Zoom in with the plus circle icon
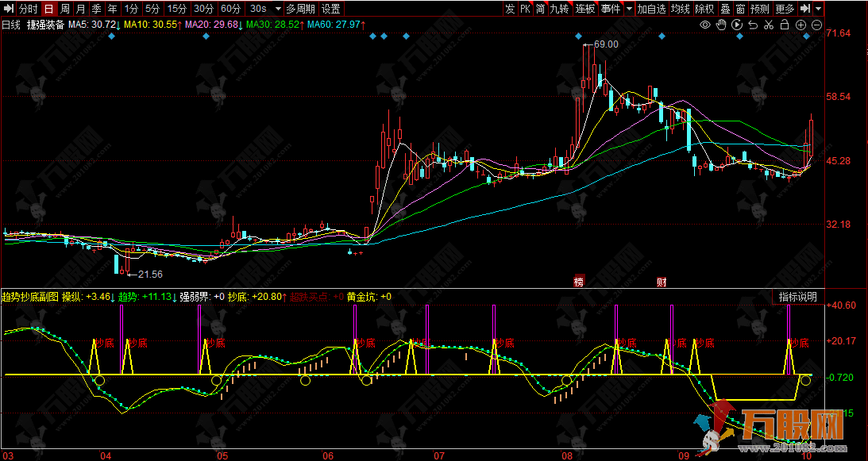The height and width of the screenshot is (461, 868). point(800,25)
